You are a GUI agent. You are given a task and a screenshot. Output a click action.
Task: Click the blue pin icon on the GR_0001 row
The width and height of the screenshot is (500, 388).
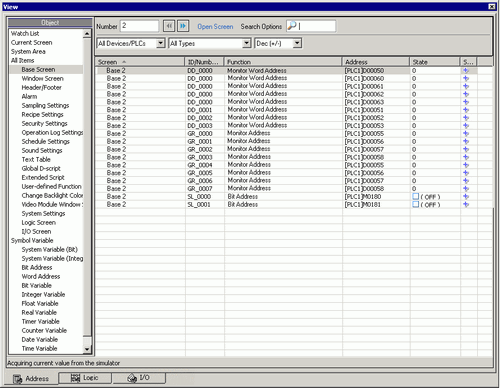[466, 141]
